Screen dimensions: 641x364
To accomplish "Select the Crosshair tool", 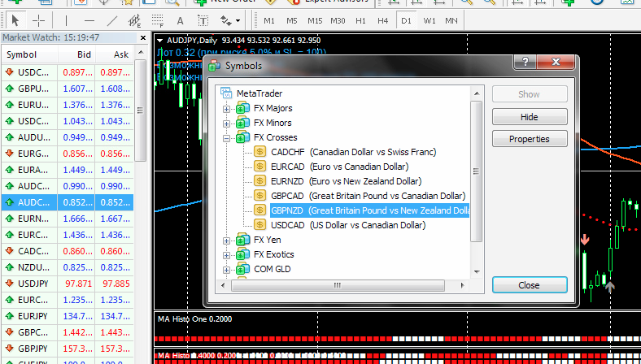I will pyautogui.click(x=38, y=20).
